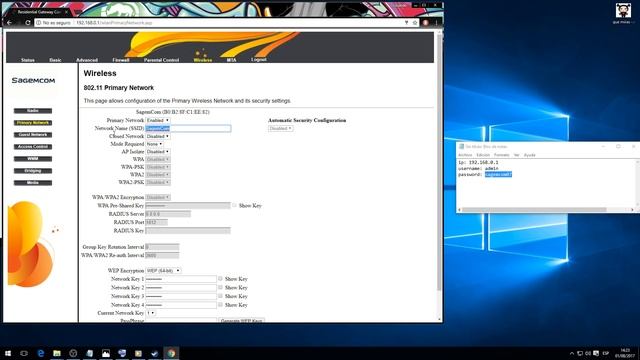Launch Microsoft Edge from the taskbar
The width and height of the screenshot is (640, 360).
[41, 353]
